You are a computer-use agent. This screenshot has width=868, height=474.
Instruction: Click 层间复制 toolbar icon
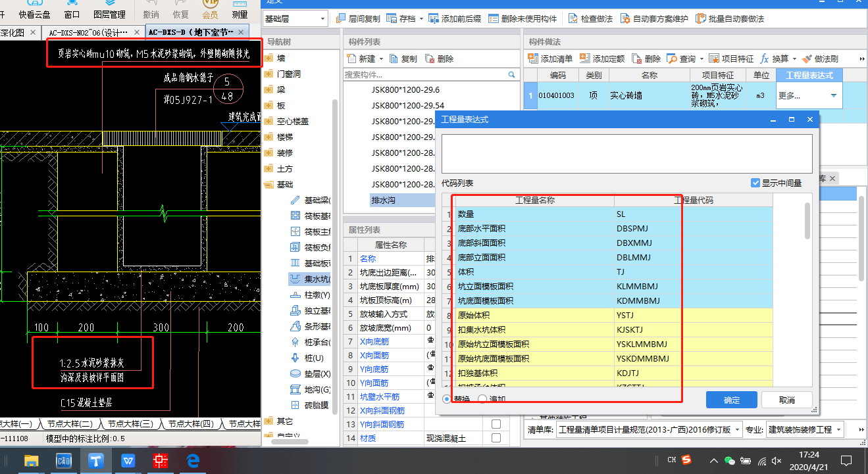coord(357,18)
